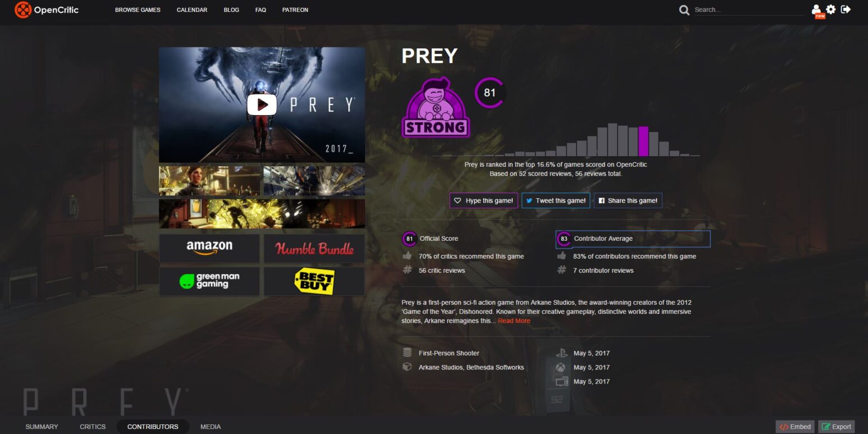This screenshot has width=868, height=434.
Task: Click the search input field
Action: coord(749,10)
